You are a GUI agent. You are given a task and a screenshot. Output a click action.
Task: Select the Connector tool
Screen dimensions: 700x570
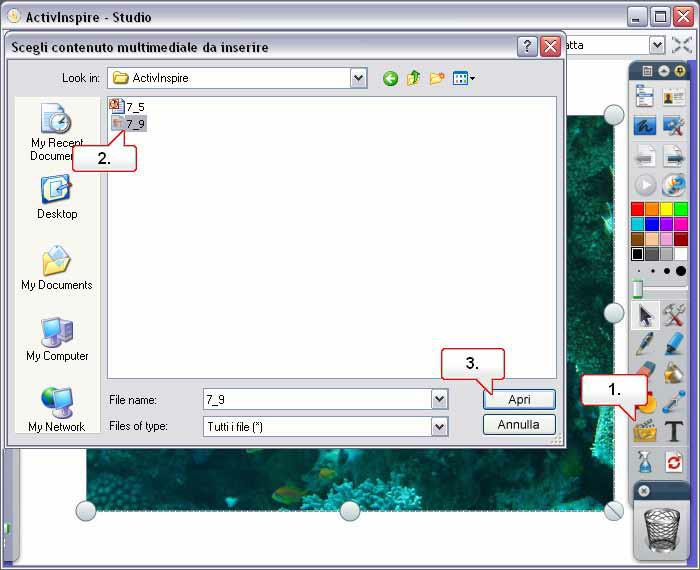coord(673,401)
